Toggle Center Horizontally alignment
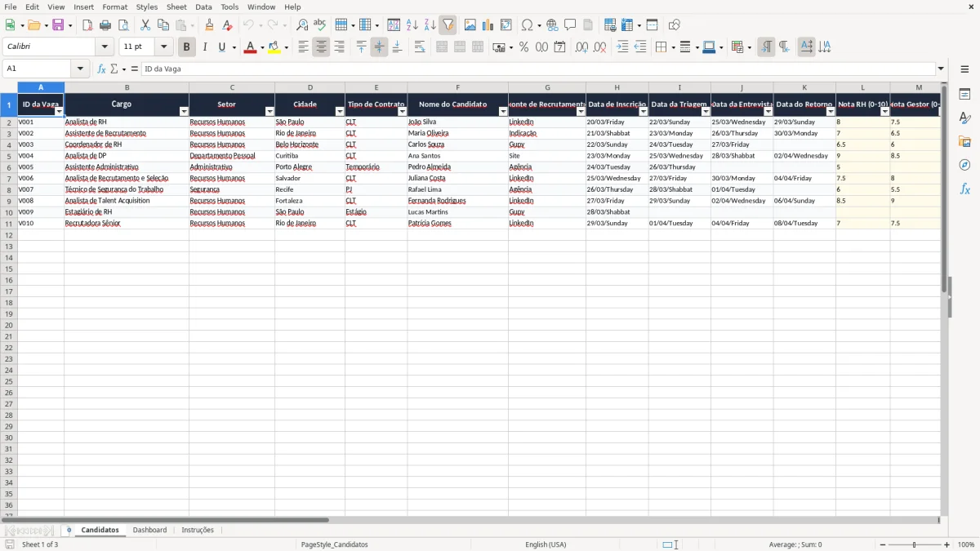This screenshot has width=980, height=551. [321, 47]
